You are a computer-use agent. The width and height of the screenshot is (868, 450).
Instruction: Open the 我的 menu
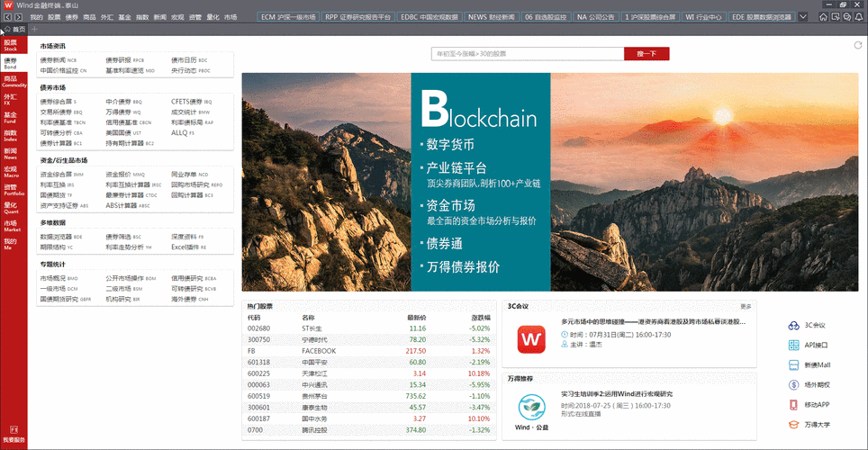[37, 17]
